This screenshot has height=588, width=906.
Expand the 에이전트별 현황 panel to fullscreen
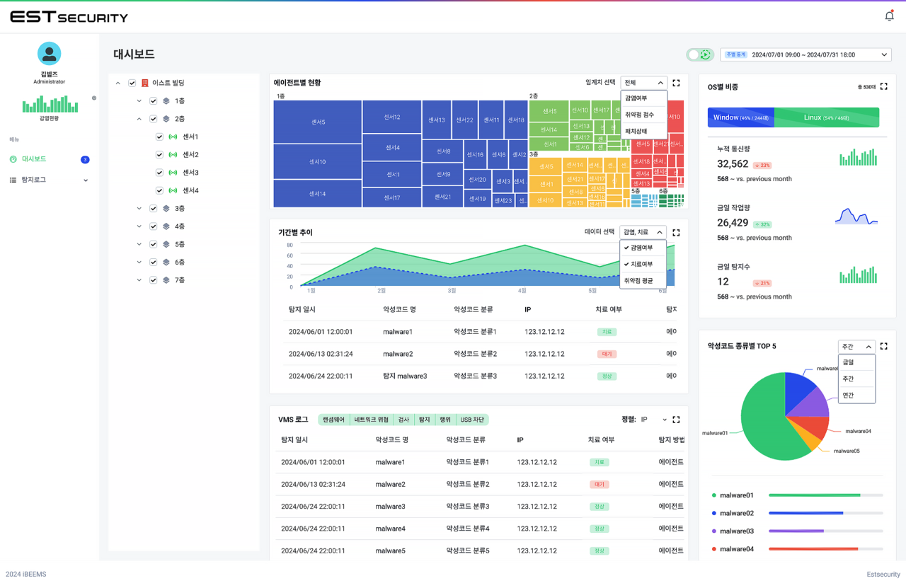(x=676, y=83)
